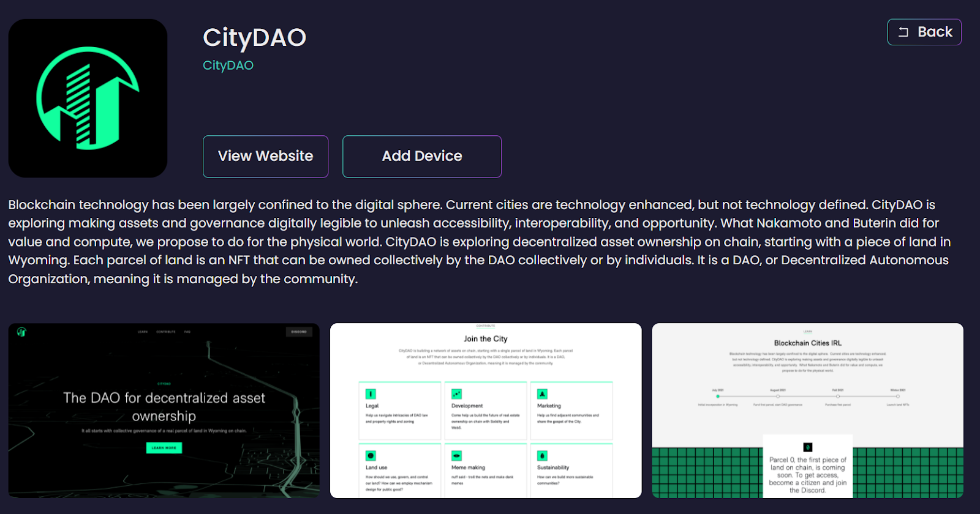
Task: Click the large CityDAO title heading
Action: tap(254, 38)
